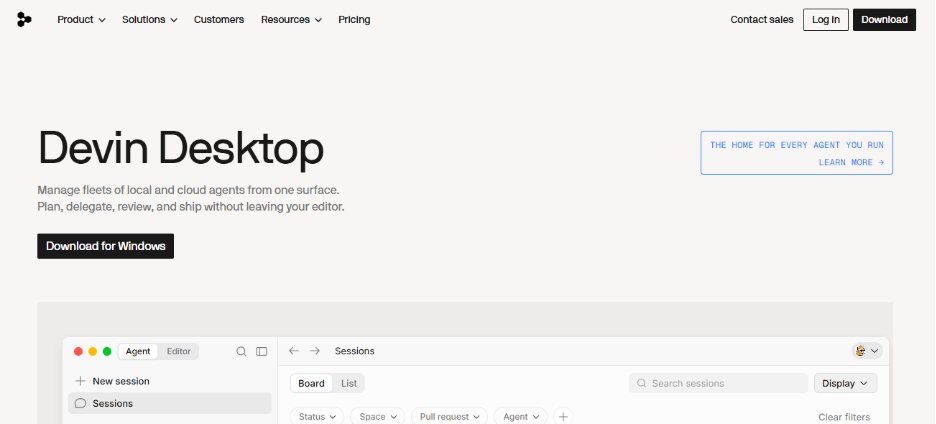
Task: Click the green maximize dot in app preview
Action: (x=107, y=351)
